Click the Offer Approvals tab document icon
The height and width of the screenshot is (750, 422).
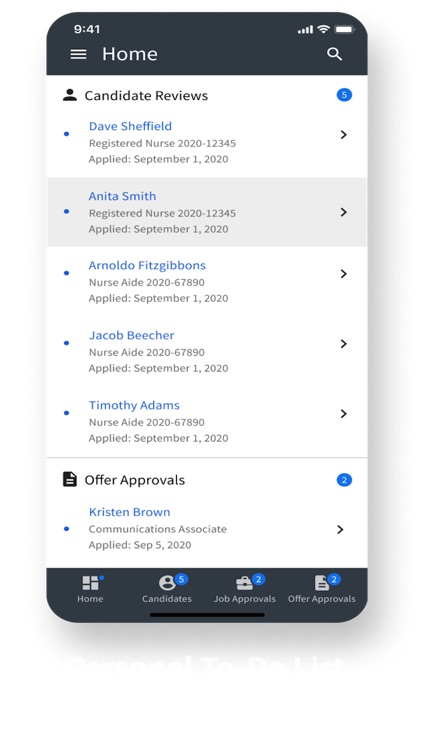[322, 583]
